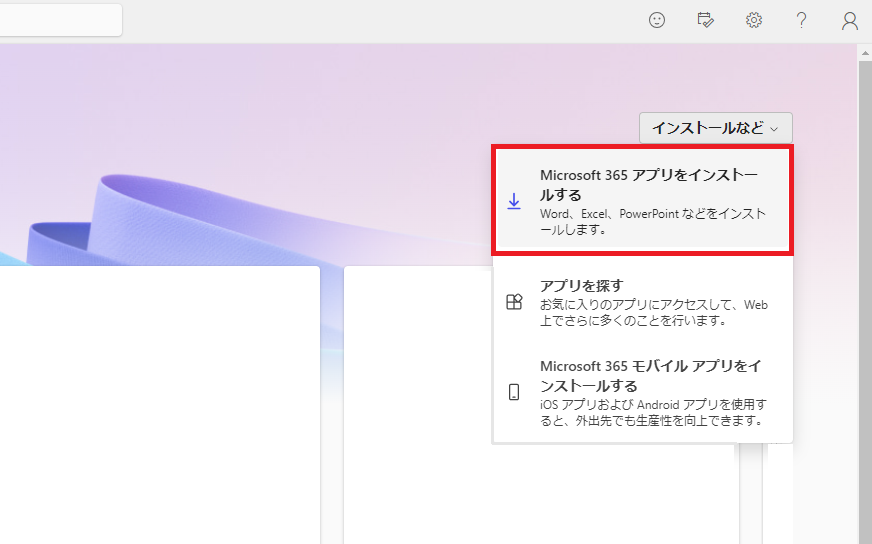Viewport: 872px width, 544px height.
Task: Open the settings gear icon
Action: tap(754, 21)
